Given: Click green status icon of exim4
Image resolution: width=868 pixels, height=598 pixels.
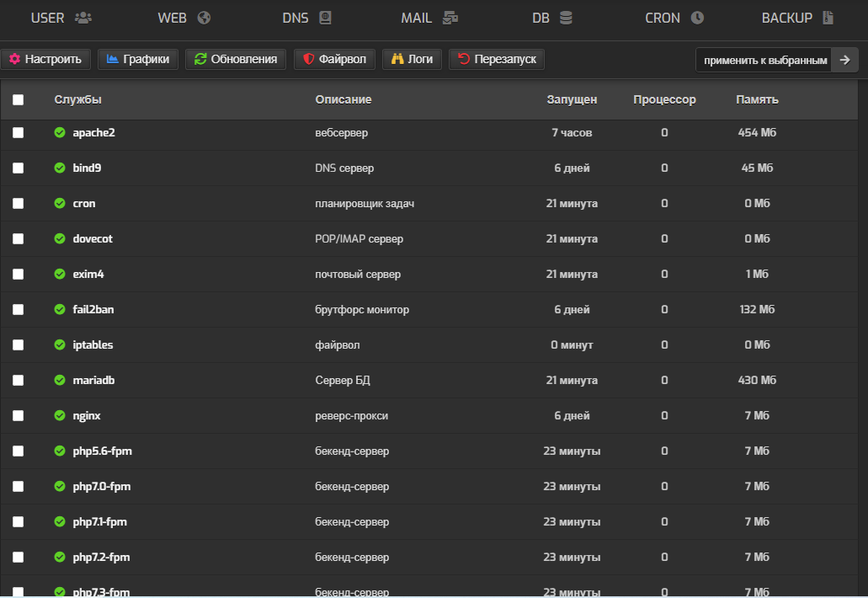Looking at the screenshot, I should tap(60, 274).
